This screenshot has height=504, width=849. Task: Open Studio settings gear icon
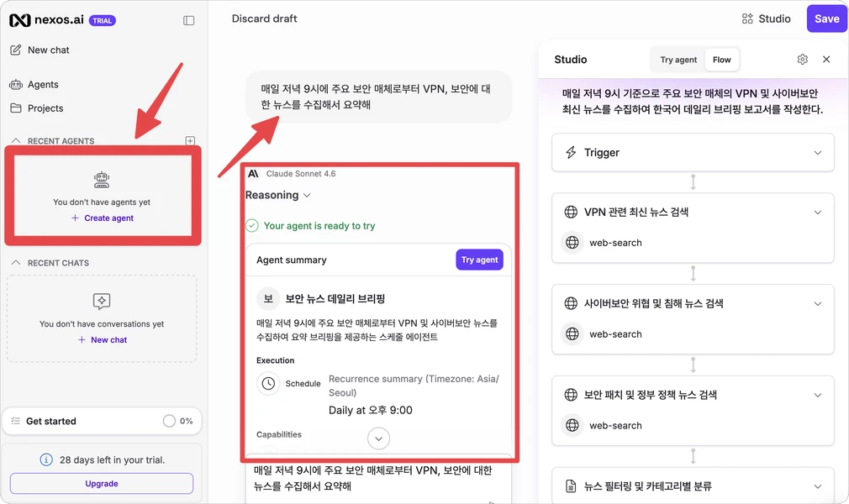click(x=803, y=59)
